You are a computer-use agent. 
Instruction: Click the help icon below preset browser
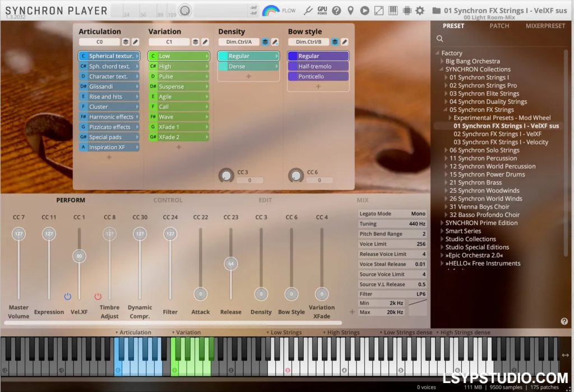(564, 321)
